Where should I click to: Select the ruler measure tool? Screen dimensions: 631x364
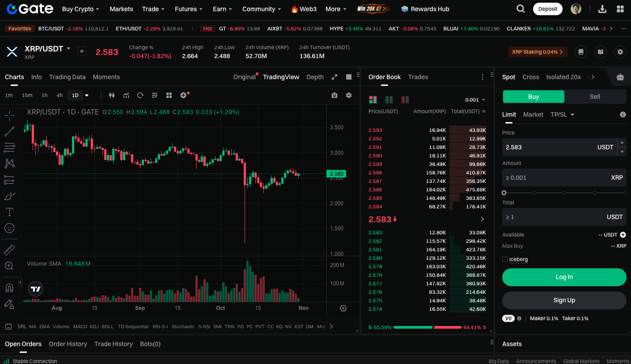[9, 250]
